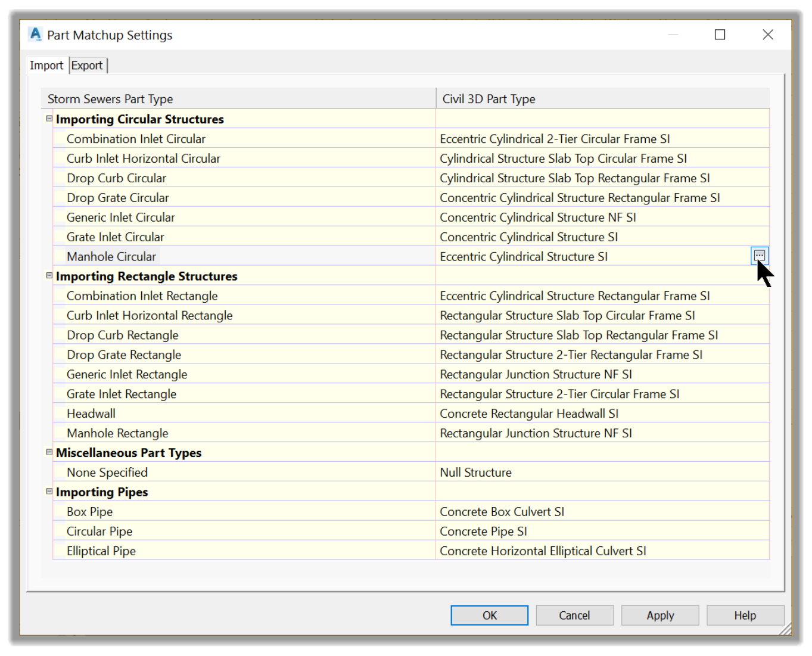Switch to the Export tab
Image resolution: width=812 pixels, height=656 pixels.
87,66
